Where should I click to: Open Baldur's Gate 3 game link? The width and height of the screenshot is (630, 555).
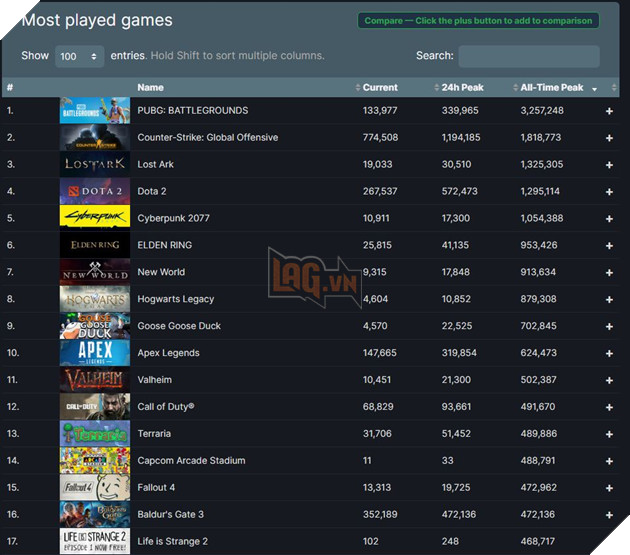coord(170,514)
